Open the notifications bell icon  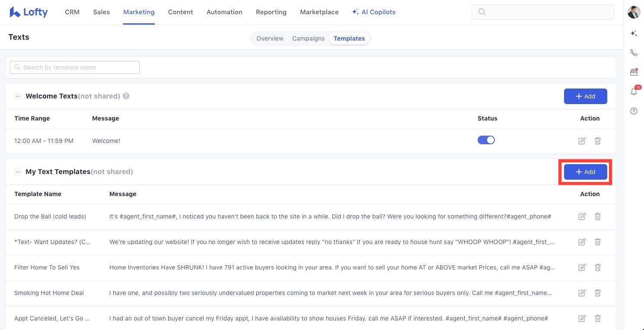click(x=634, y=92)
